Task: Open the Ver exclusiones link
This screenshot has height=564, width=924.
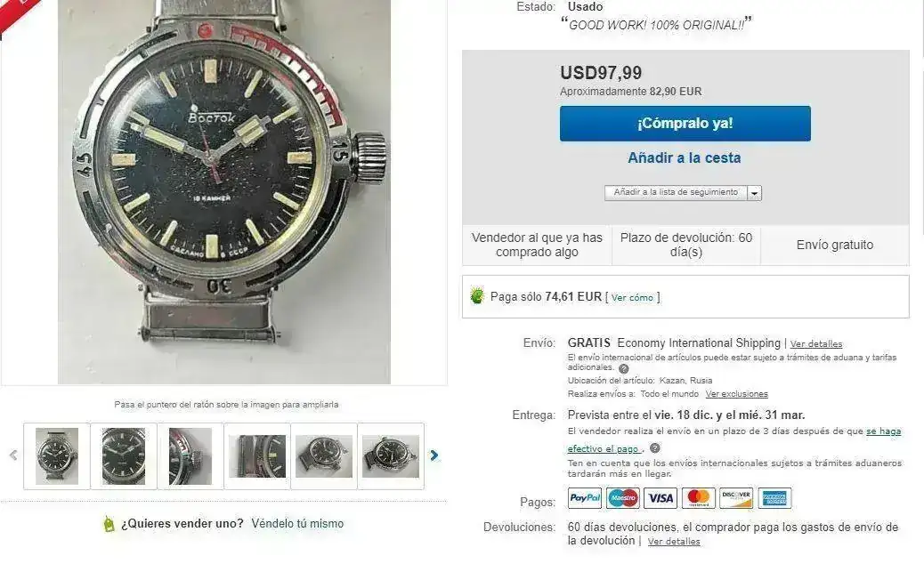Action: point(736,394)
